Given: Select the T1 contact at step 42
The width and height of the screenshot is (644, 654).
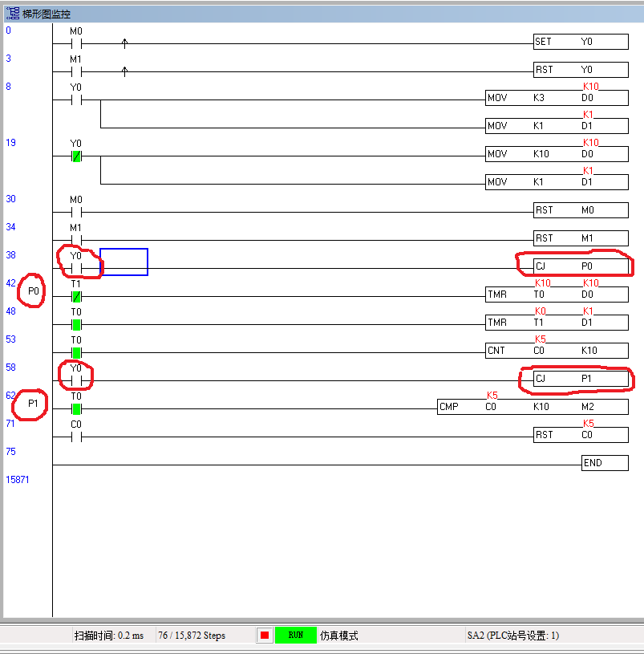Looking at the screenshot, I should (x=76, y=296).
